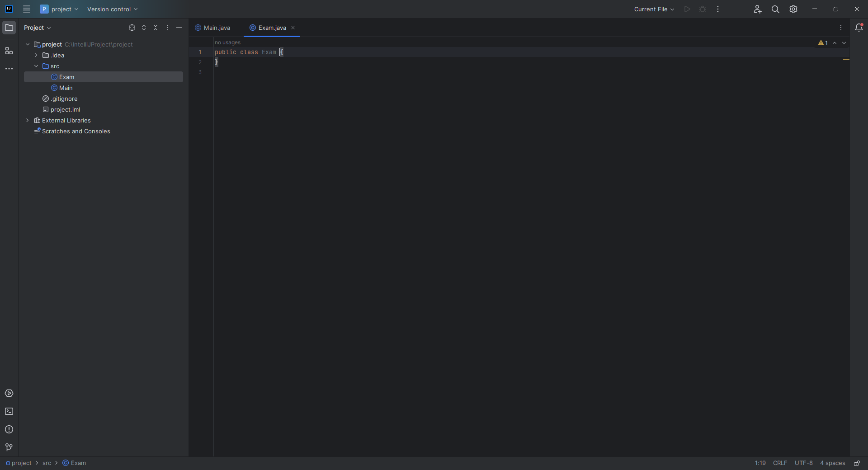This screenshot has width=868, height=470.
Task: Show more tool windows
Action: click(x=9, y=69)
